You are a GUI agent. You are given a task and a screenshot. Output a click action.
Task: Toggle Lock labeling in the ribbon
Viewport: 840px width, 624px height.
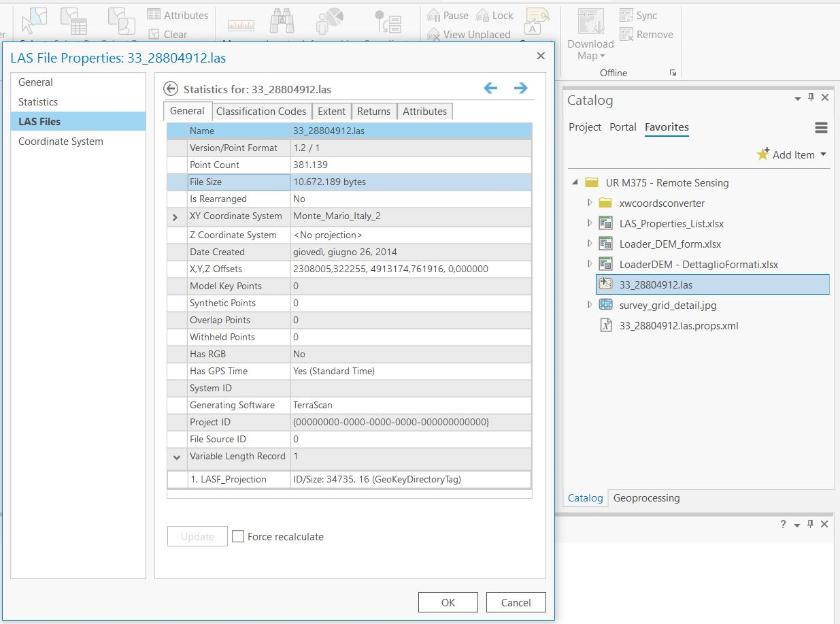(x=494, y=14)
